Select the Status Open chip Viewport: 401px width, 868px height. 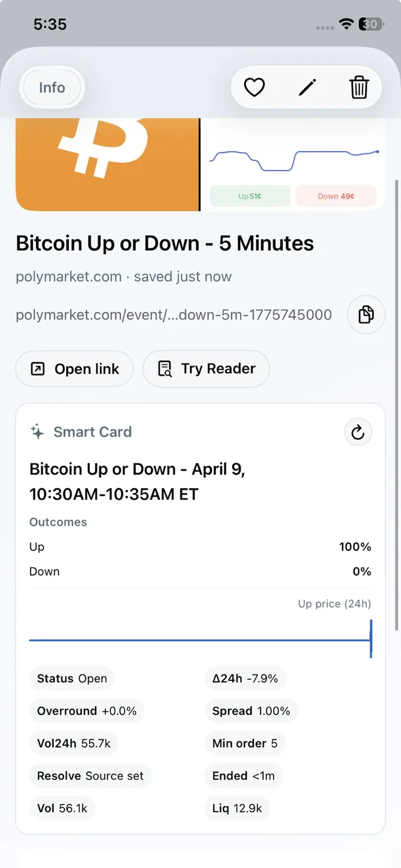pyautogui.click(x=72, y=678)
